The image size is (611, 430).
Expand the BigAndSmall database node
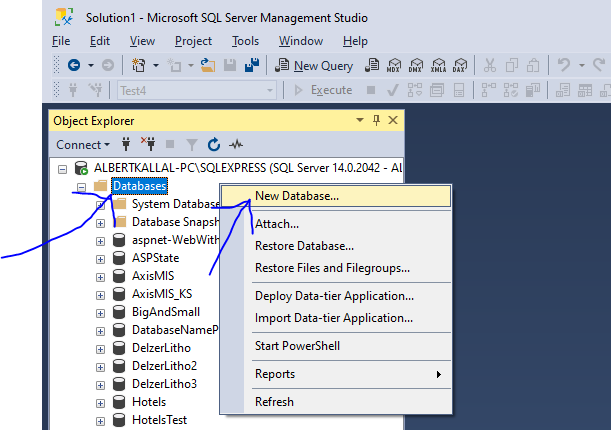(x=101, y=313)
